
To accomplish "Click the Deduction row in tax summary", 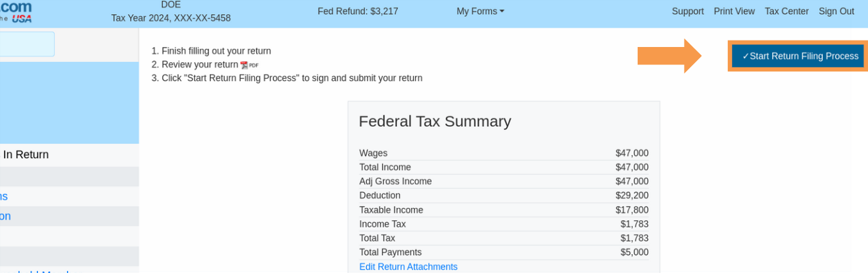I will pyautogui.click(x=504, y=195).
